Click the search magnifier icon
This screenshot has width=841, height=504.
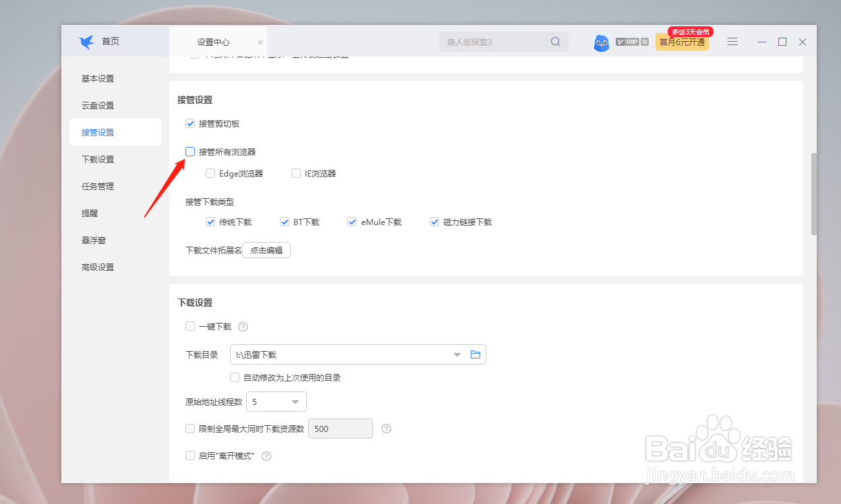pyautogui.click(x=555, y=41)
